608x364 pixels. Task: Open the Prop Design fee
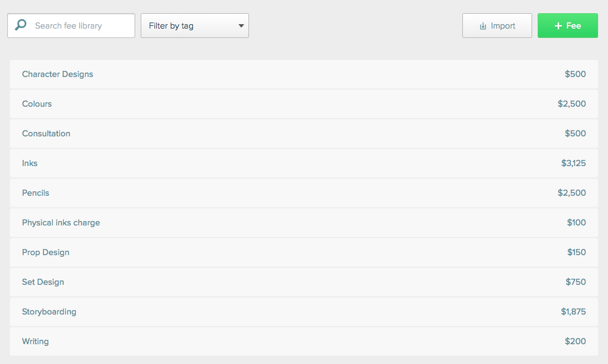coord(46,252)
